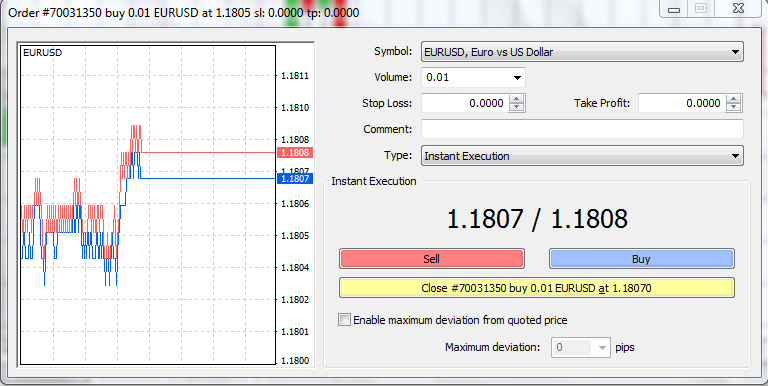768x386 pixels.
Task: Open the Type dropdown showing Instant Execution
Action: tap(582, 156)
